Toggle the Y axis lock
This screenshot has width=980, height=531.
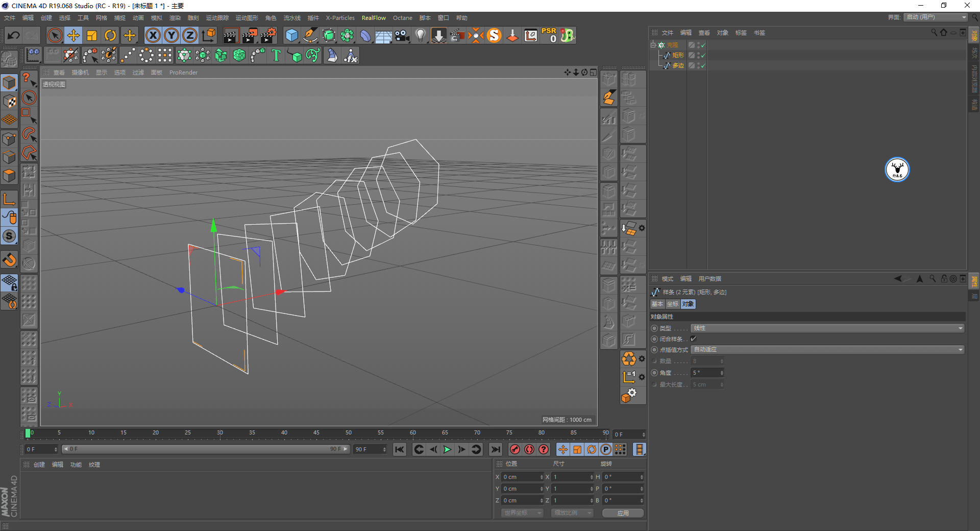click(171, 35)
